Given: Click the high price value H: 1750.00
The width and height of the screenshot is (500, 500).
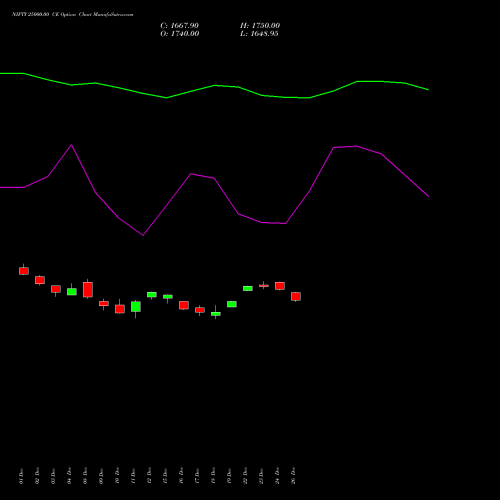Looking at the screenshot, I should [260, 26].
